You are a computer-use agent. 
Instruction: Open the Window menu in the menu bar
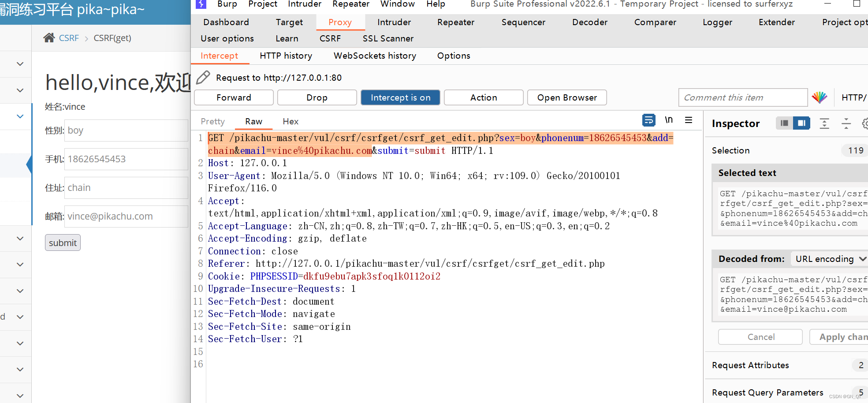tap(398, 4)
